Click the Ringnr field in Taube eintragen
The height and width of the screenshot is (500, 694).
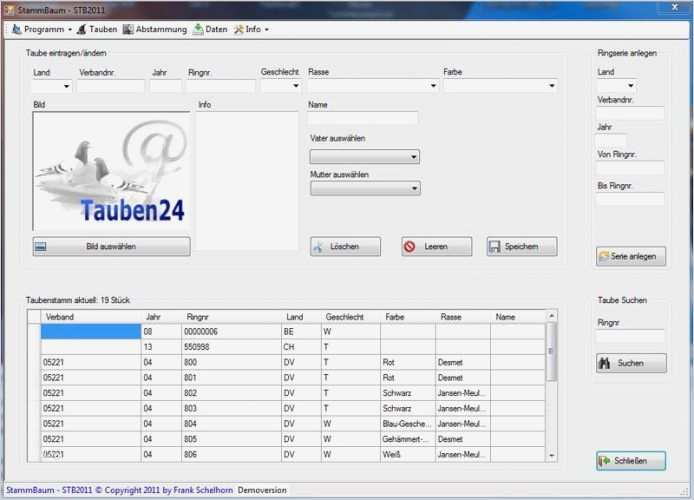[x=221, y=86]
